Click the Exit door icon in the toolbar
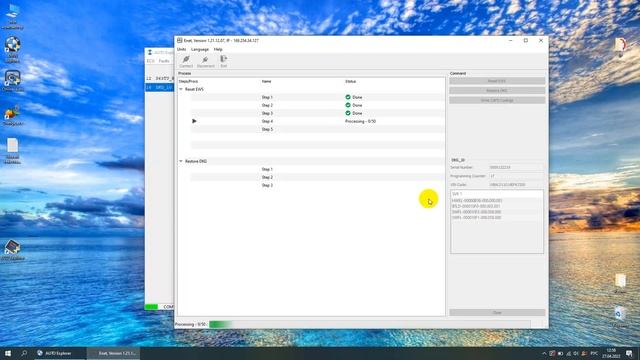Screen dimensions: 640x360 click(224, 59)
